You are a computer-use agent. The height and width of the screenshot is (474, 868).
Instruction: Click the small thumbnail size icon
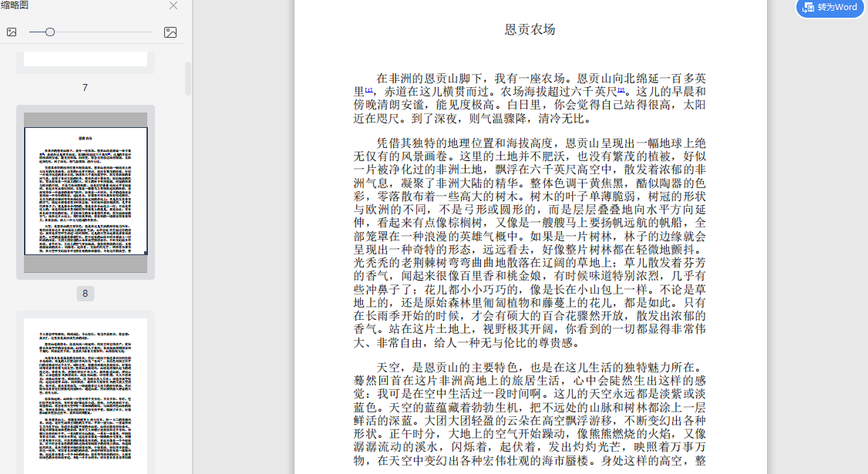point(12,32)
